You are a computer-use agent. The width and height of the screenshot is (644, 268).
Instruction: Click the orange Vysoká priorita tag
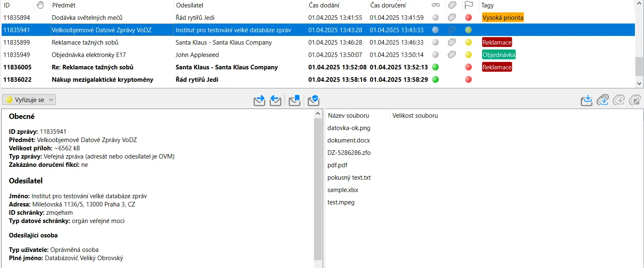pos(503,18)
